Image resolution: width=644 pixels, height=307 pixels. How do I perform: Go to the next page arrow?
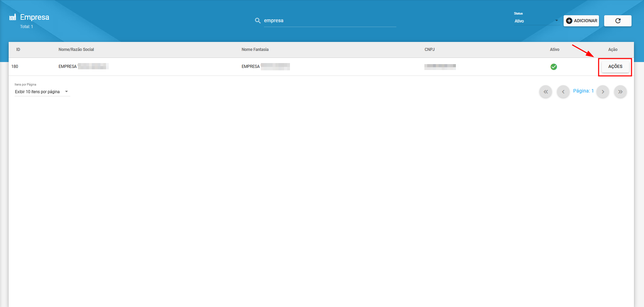click(603, 92)
